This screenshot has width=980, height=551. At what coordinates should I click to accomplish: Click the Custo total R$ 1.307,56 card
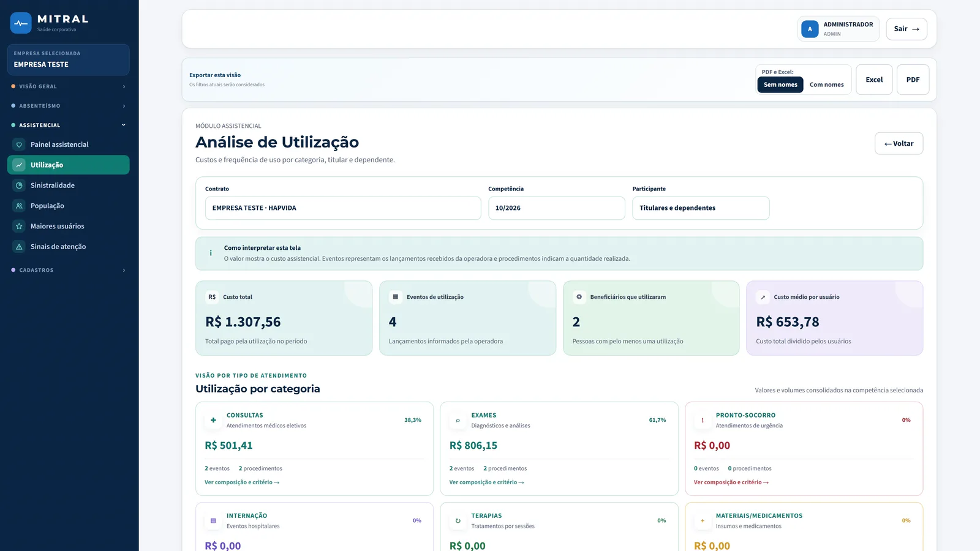pos(284,318)
